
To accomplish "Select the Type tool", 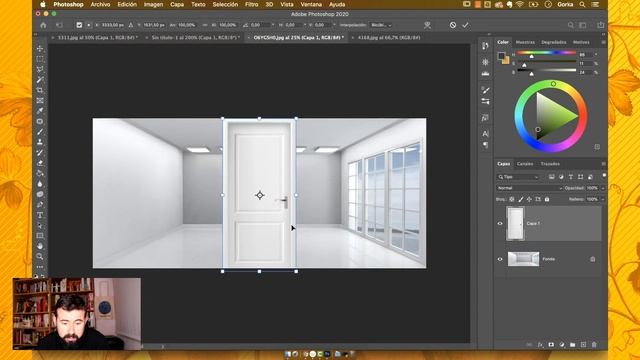I will pos(40,215).
